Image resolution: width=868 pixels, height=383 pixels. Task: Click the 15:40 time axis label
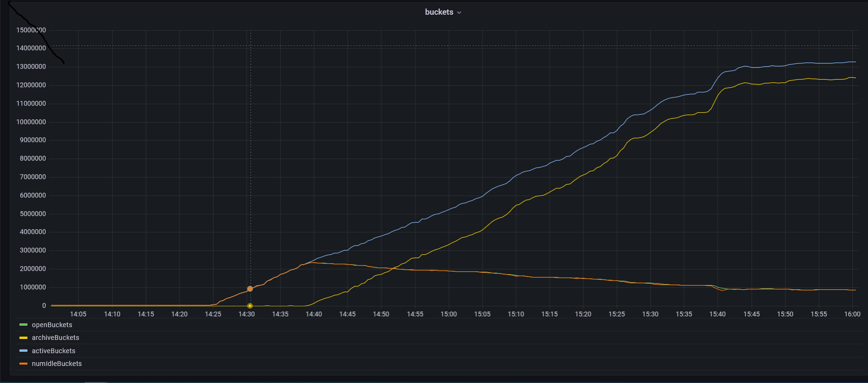click(717, 314)
